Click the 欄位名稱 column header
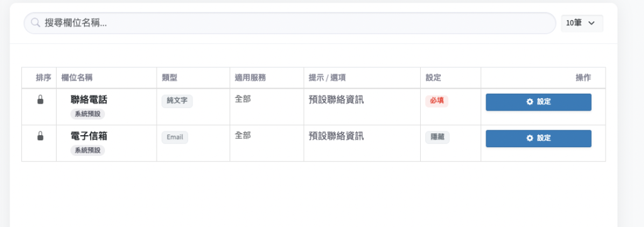Screen dimensions: 644x227 [77, 78]
